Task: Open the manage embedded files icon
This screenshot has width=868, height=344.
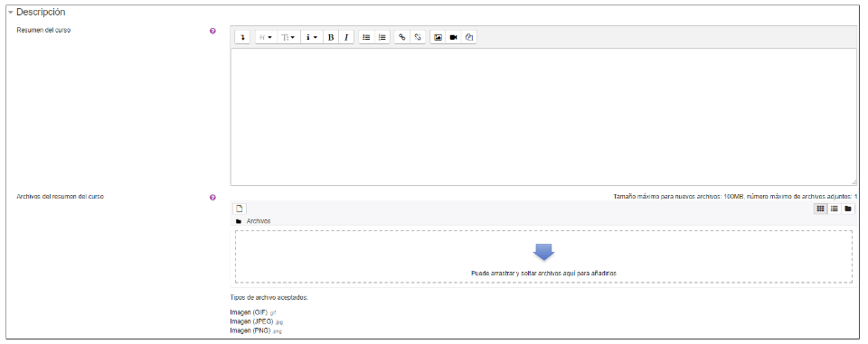Action: pyautogui.click(x=469, y=37)
